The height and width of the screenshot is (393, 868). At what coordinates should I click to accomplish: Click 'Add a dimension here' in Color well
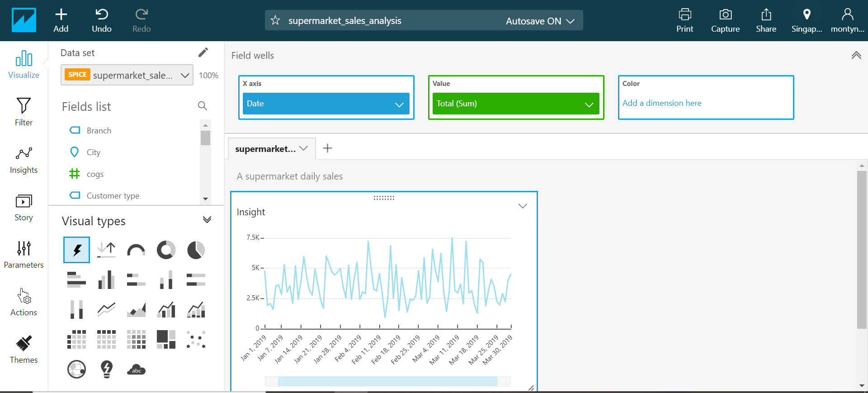662,103
